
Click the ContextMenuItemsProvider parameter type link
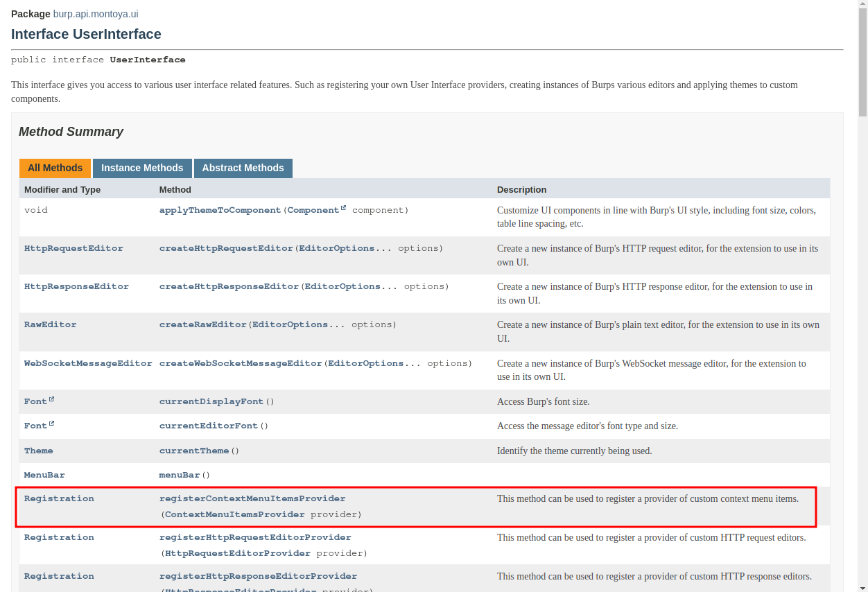234,514
